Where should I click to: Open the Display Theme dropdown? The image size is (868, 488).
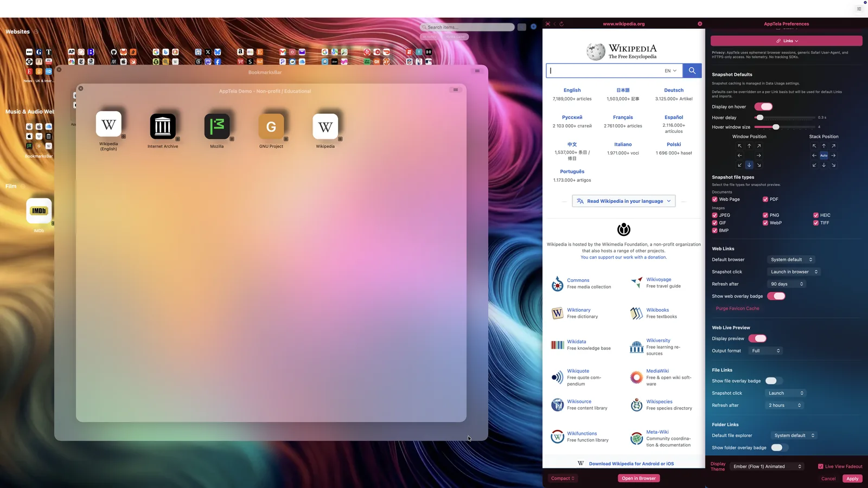[768, 466]
